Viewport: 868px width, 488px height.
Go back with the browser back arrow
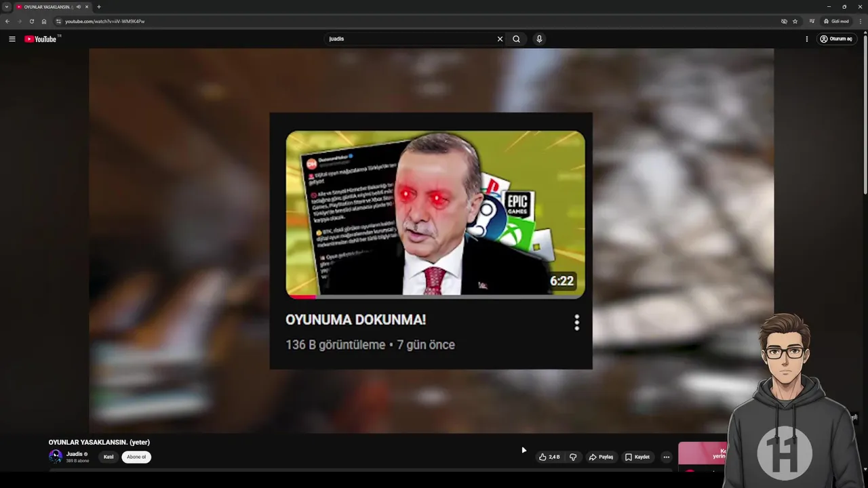tap(7, 21)
